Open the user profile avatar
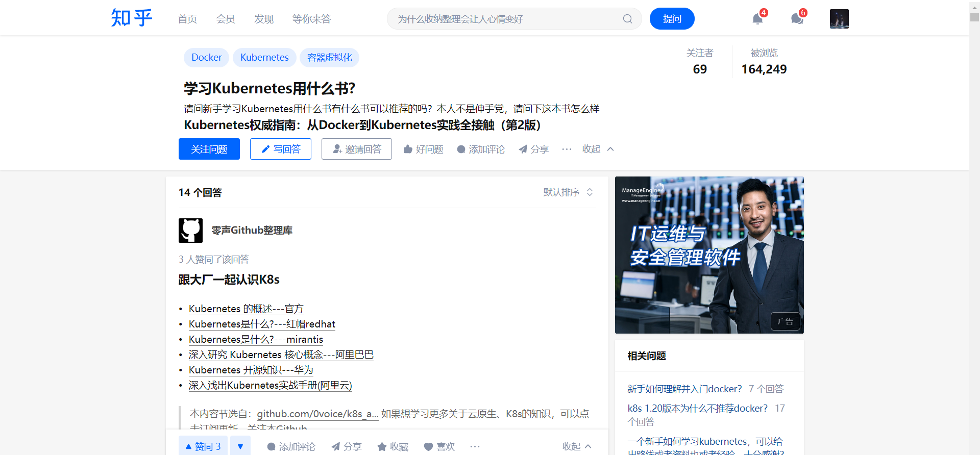This screenshot has height=455, width=980. [x=839, y=19]
